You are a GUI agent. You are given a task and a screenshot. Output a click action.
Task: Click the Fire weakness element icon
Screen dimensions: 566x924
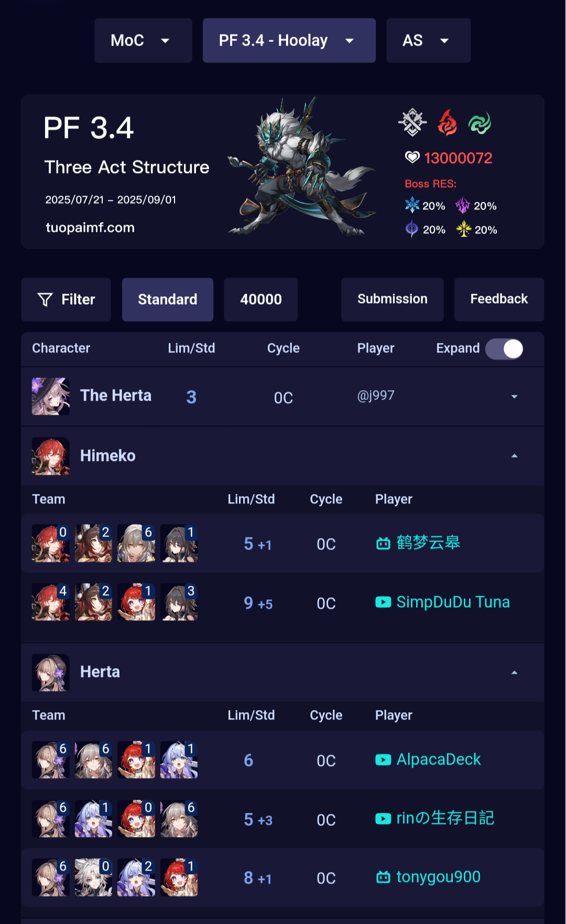447,123
